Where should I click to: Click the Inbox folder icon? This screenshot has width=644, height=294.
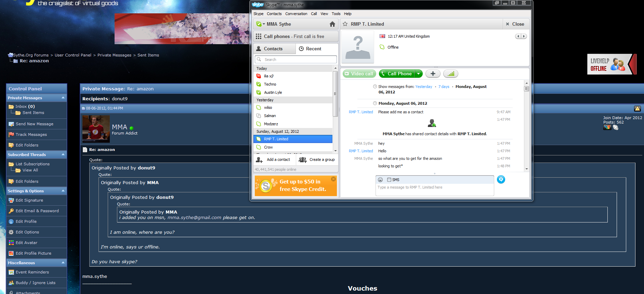click(11, 106)
